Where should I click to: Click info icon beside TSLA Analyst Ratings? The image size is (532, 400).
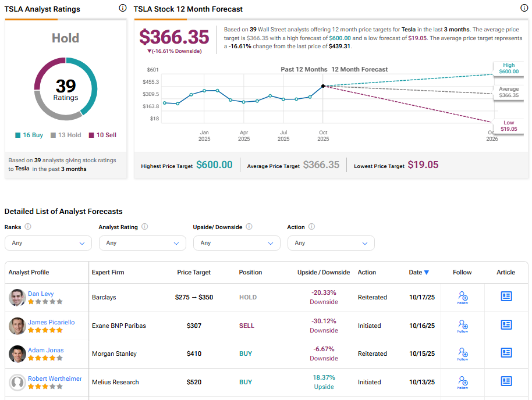pos(122,8)
